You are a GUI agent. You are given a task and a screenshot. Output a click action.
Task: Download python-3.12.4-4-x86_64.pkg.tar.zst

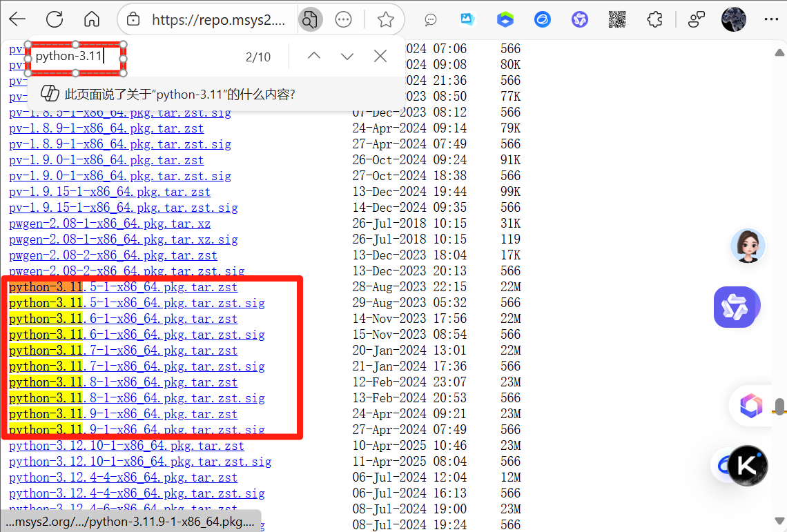pyautogui.click(x=124, y=477)
